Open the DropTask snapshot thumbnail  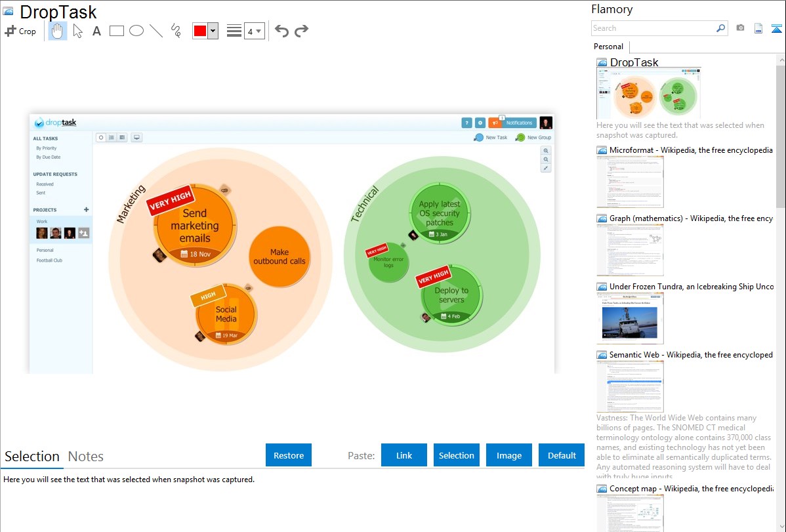tap(649, 94)
